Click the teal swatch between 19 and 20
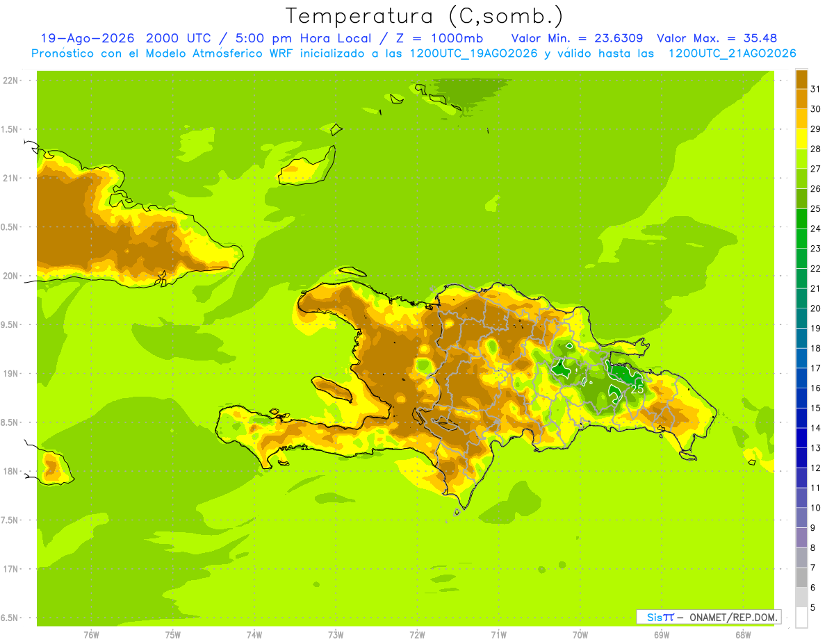Image resolution: width=834 pixels, height=644 pixels. [x=801, y=318]
